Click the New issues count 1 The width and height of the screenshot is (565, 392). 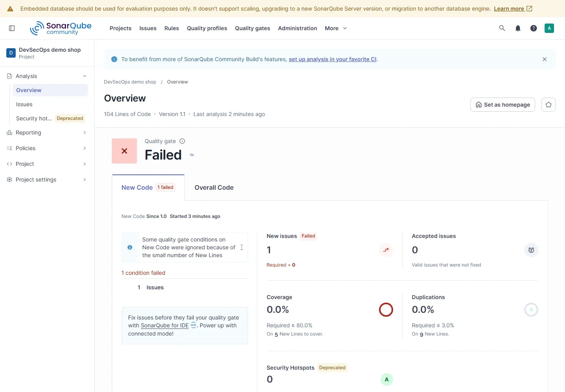click(x=269, y=250)
